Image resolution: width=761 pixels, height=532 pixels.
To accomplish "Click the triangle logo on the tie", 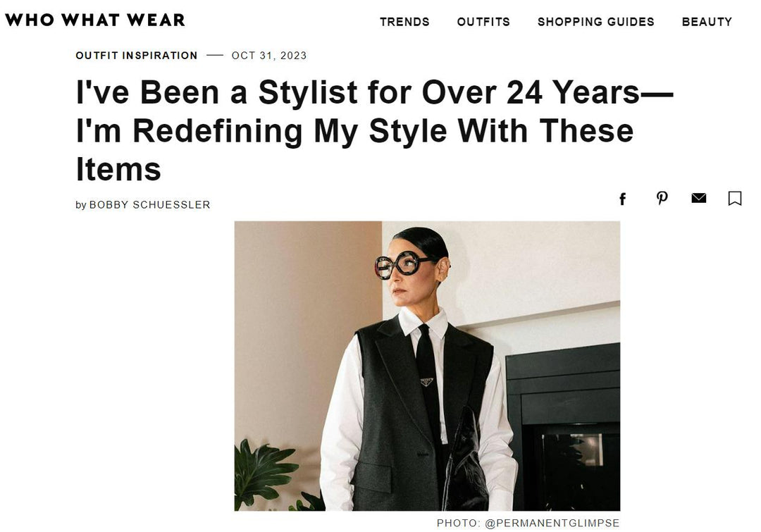I will pyautogui.click(x=427, y=382).
